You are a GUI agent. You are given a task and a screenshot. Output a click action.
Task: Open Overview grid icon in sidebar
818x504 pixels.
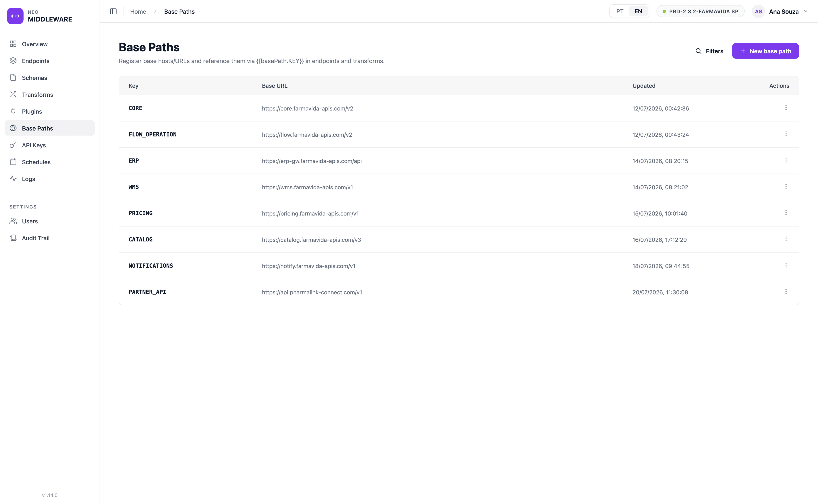(x=13, y=44)
